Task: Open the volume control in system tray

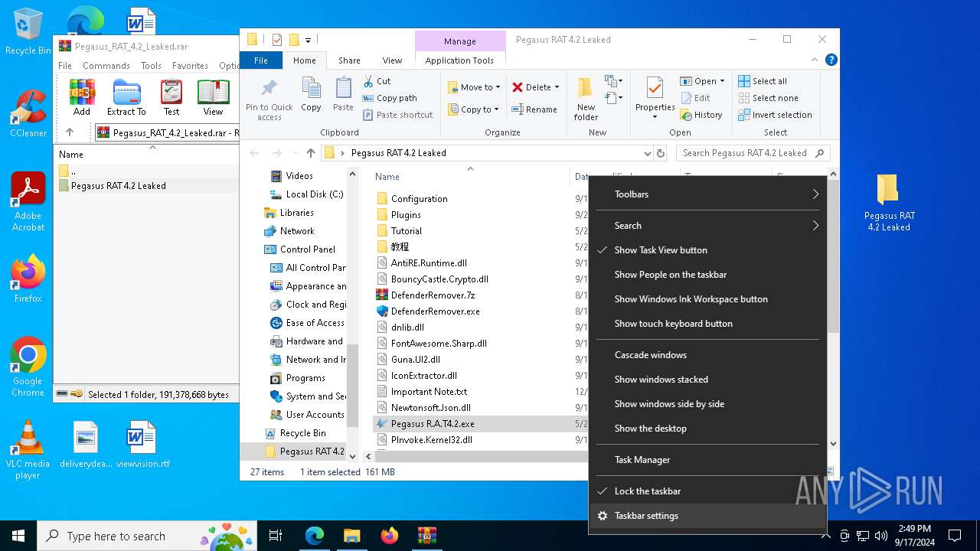Action: click(x=880, y=536)
